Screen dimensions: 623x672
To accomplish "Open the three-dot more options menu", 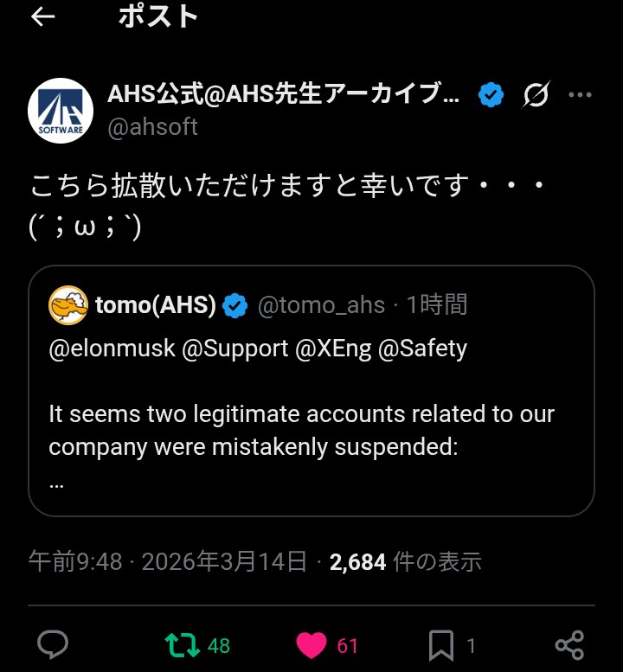I will point(580,95).
